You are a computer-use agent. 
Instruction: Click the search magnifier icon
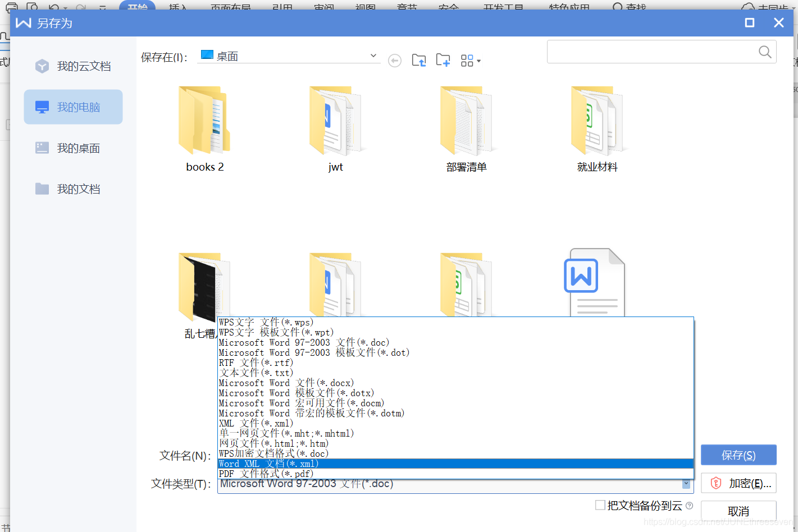pyautogui.click(x=765, y=52)
